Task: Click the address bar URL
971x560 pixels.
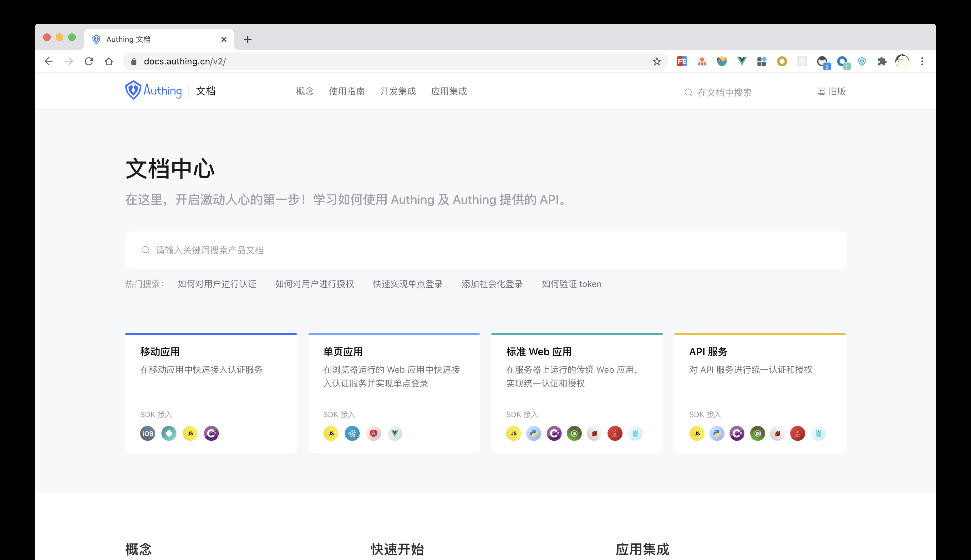Action: (185, 62)
